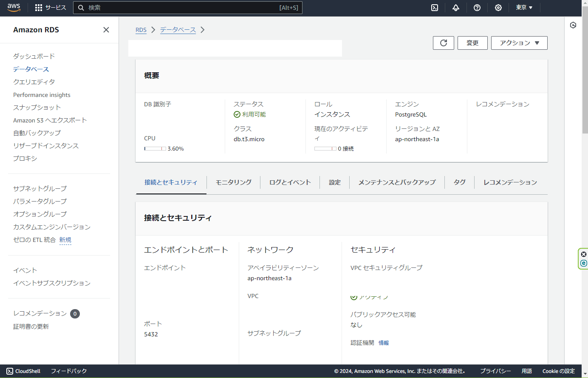Click the search magnifier icon

click(81, 8)
